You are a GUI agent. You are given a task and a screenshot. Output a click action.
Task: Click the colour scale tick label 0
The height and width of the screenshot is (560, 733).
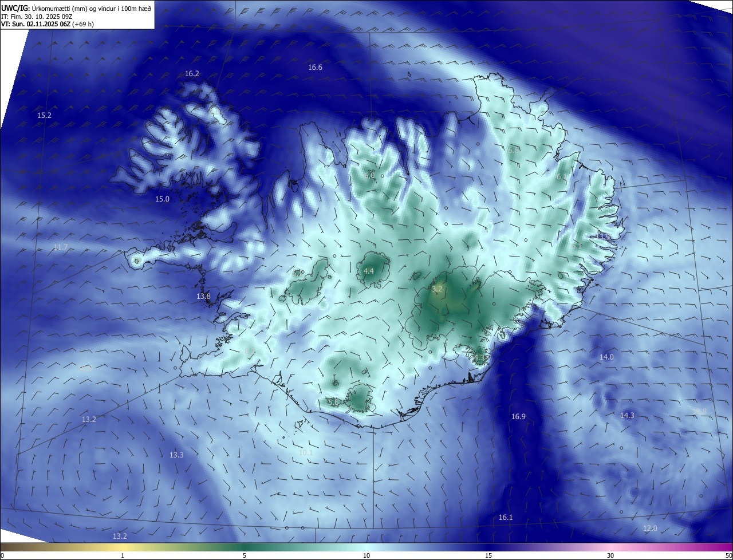click(2, 555)
